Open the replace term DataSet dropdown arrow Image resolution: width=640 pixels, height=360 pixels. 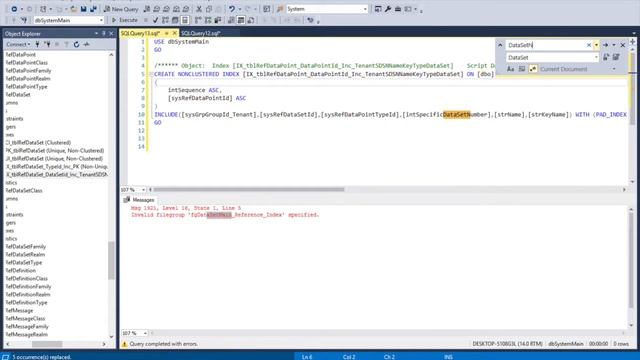pos(596,58)
